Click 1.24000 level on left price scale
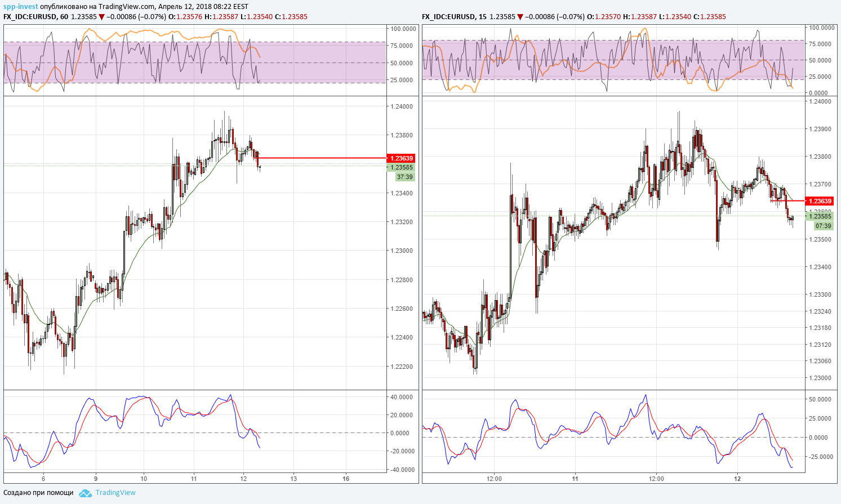This screenshot has width=841, height=504. 402,106
